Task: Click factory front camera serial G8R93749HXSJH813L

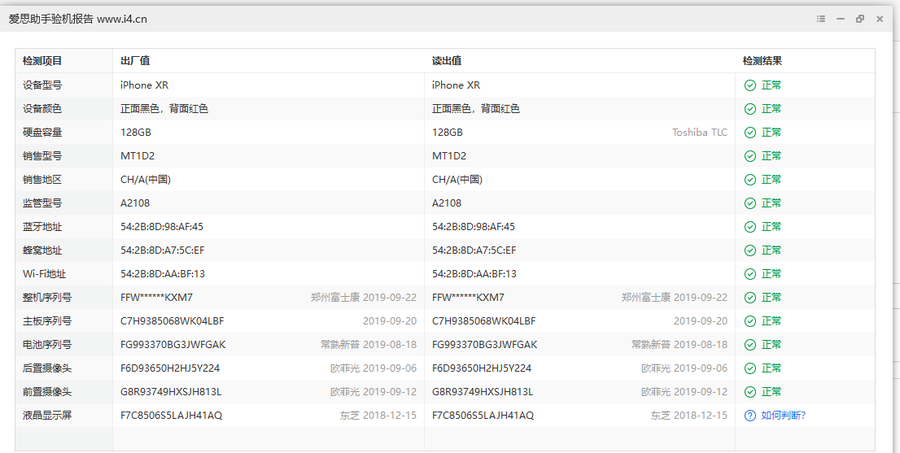Action: click(170, 392)
